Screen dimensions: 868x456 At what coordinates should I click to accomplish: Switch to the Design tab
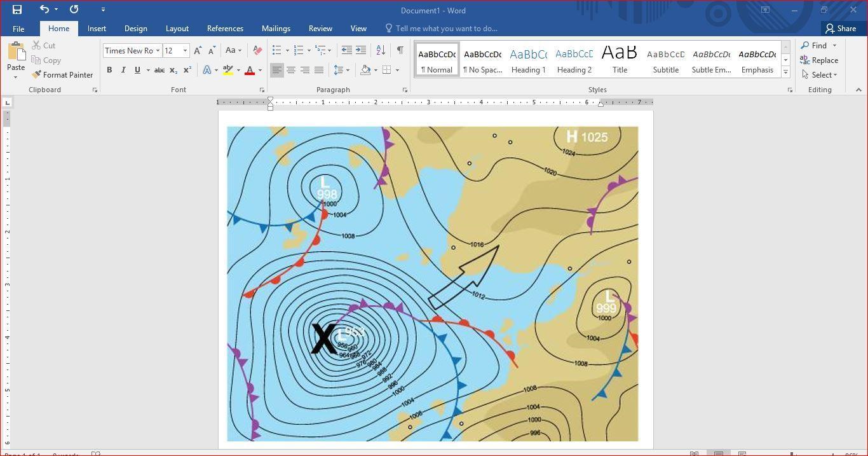click(x=135, y=29)
